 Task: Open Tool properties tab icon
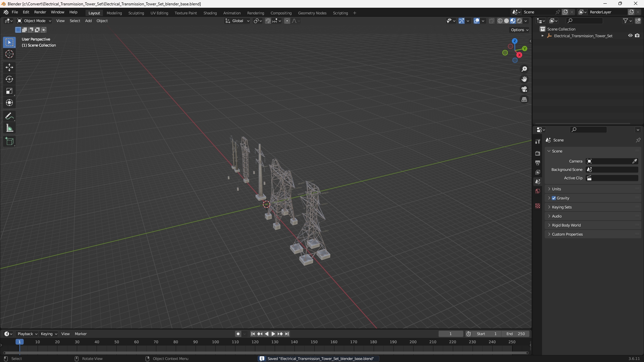pos(538,141)
